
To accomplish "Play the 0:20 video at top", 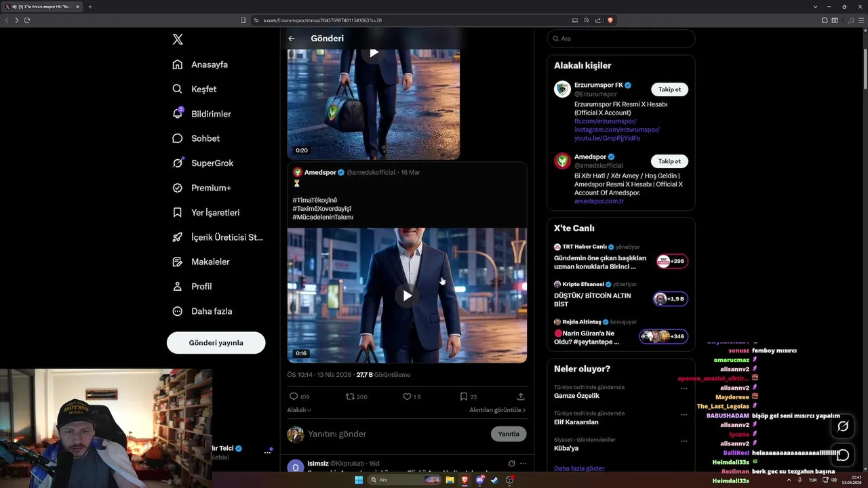I will pyautogui.click(x=374, y=53).
